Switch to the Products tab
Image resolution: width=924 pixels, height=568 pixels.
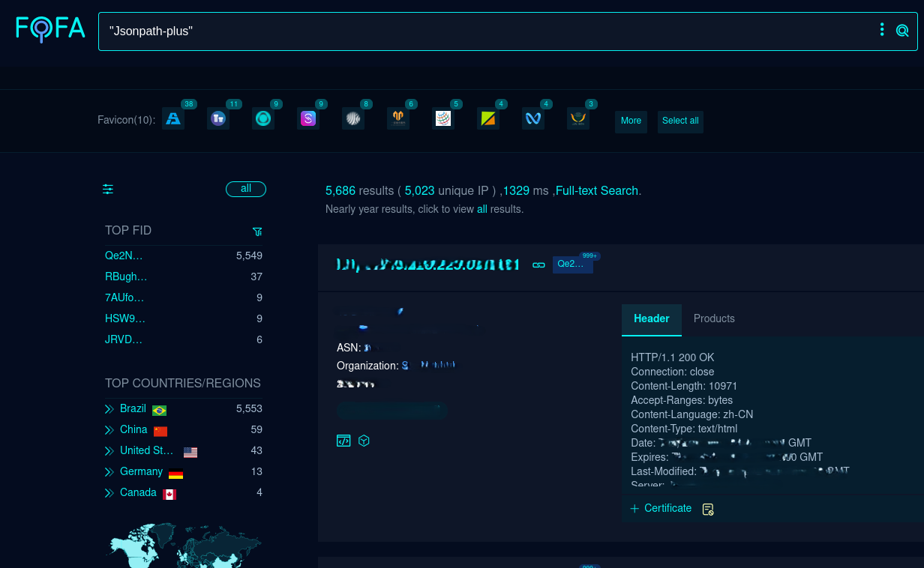tap(714, 319)
